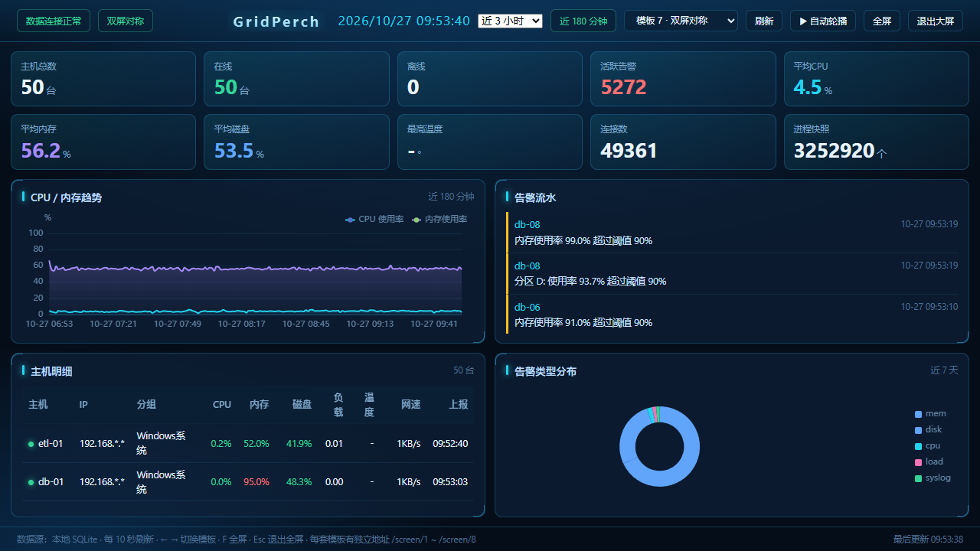This screenshot has height=551, width=980.
Task: Click the 在线 50 台 card
Action: pyautogui.click(x=296, y=79)
